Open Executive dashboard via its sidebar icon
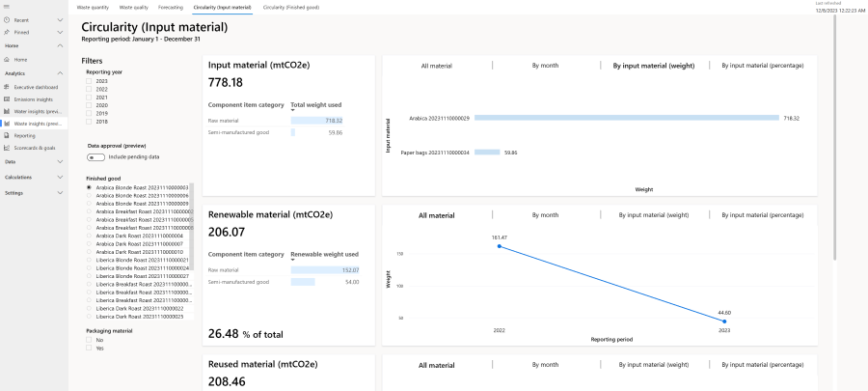Viewport: 868px width, 391px height. pyautogui.click(x=7, y=87)
